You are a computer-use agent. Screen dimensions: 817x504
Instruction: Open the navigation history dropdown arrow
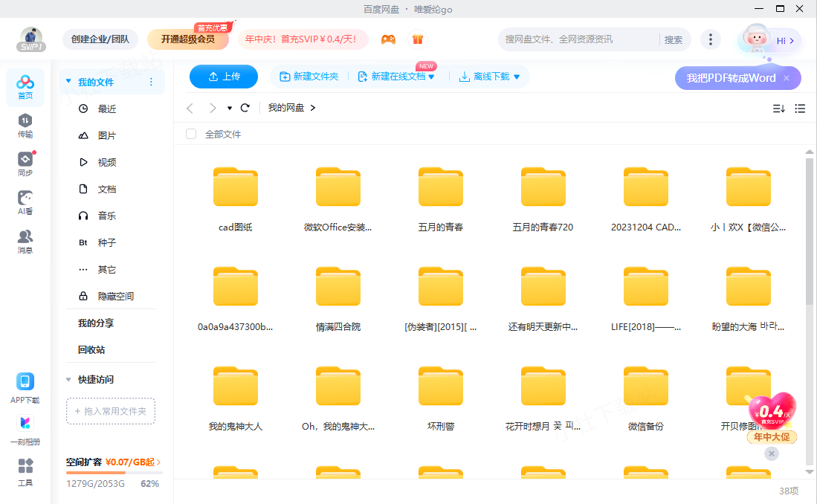229,108
